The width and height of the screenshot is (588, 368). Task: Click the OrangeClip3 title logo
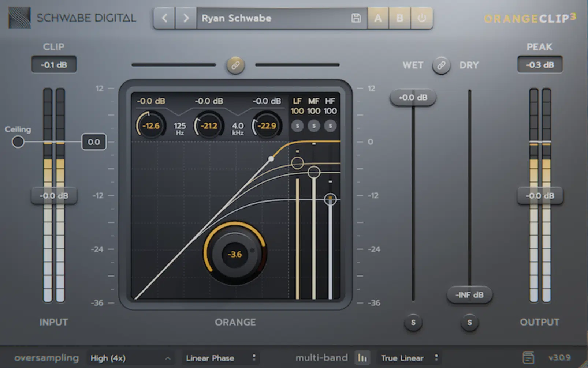[530, 18]
